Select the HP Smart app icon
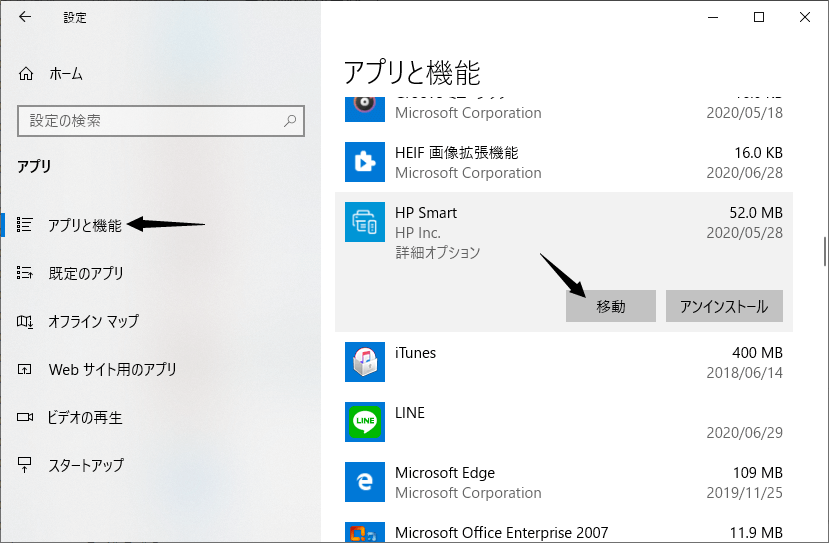 pyautogui.click(x=365, y=222)
